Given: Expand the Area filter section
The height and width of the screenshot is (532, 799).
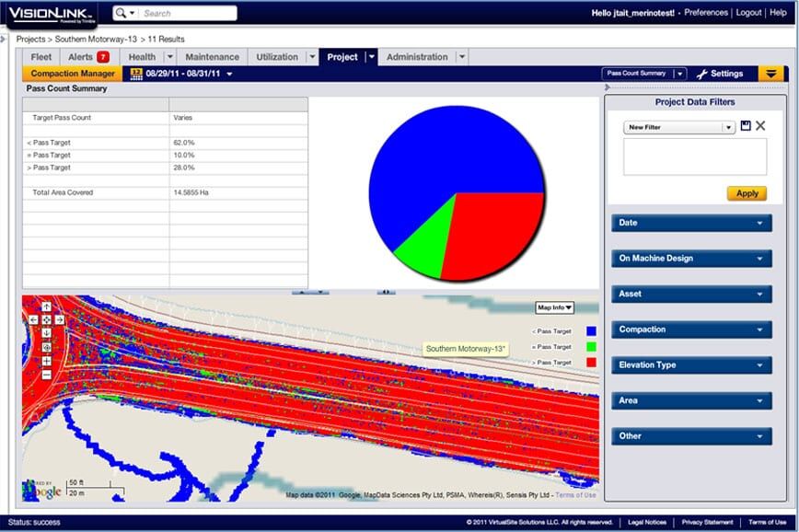Looking at the screenshot, I should point(691,401).
